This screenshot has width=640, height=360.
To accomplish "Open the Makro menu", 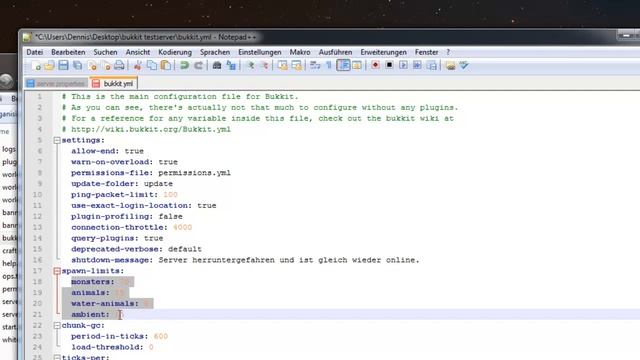I will point(300,52).
